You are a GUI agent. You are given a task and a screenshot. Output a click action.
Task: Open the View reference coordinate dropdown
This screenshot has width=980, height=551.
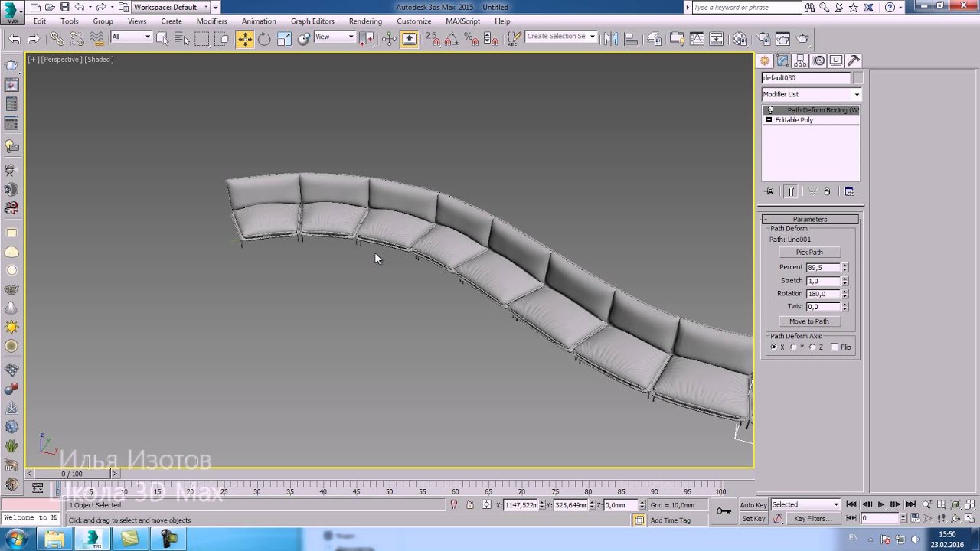[x=335, y=37]
